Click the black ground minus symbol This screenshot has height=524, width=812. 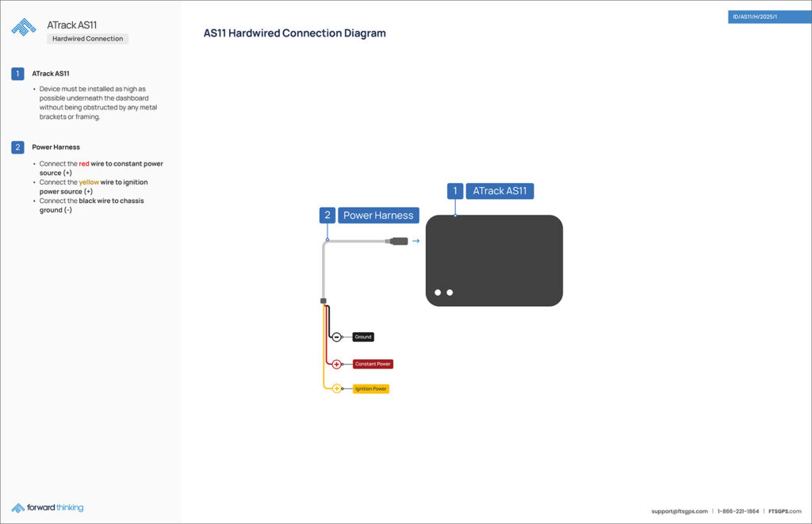click(336, 337)
